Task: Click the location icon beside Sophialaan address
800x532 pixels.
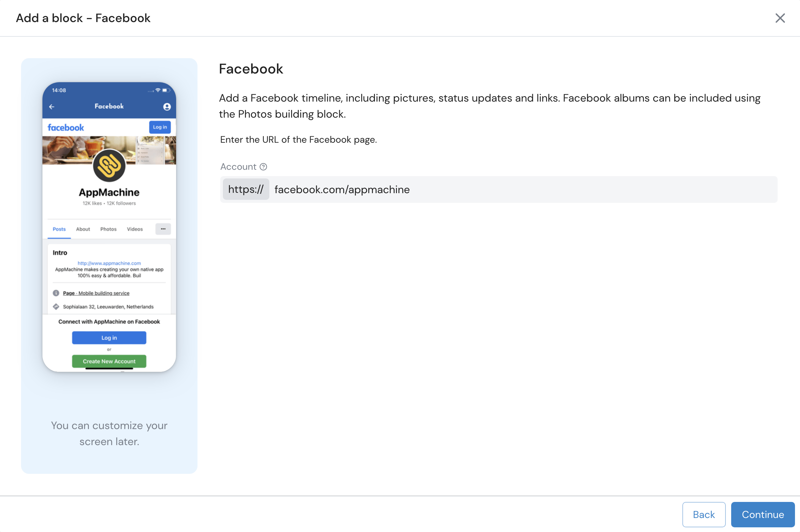Action: tap(56, 307)
